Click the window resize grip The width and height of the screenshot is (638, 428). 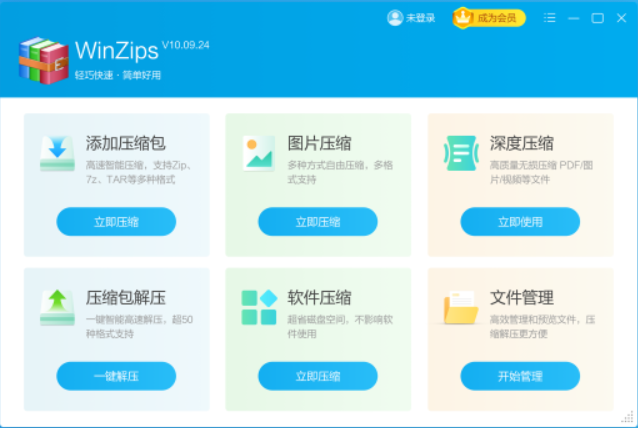[627, 417]
